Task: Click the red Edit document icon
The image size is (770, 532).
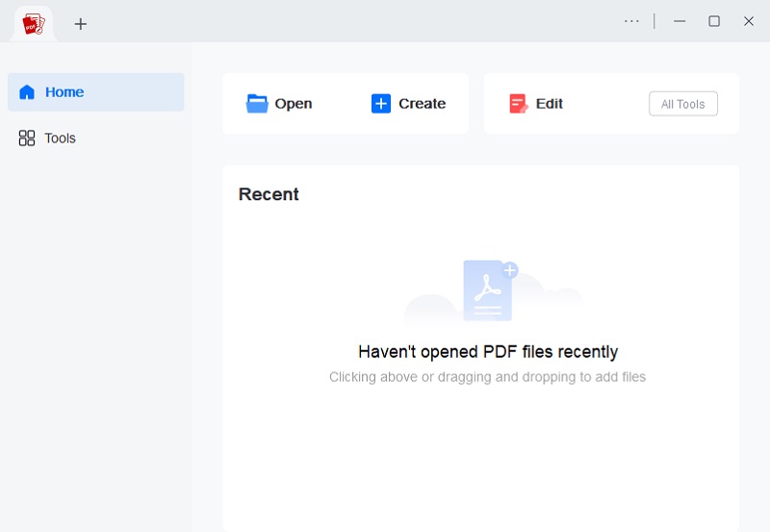Action: coord(519,104)
